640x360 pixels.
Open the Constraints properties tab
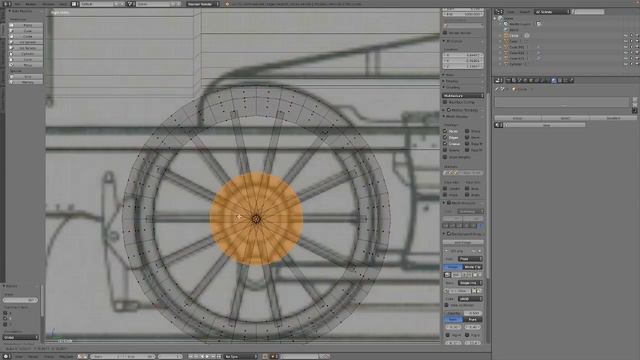537,80
